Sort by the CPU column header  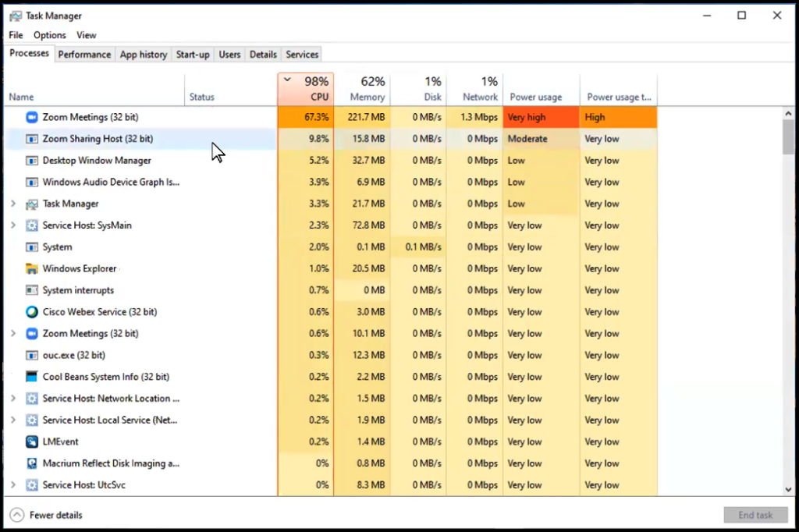306,89
